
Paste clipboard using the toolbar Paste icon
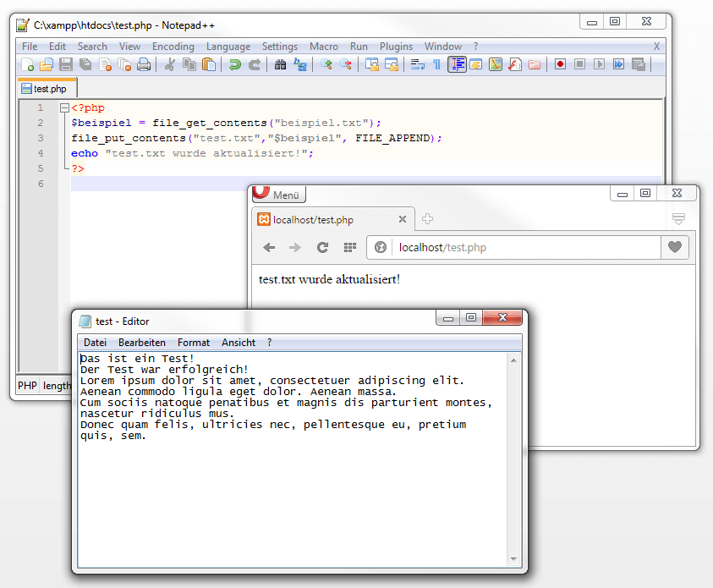coord(209,64)
